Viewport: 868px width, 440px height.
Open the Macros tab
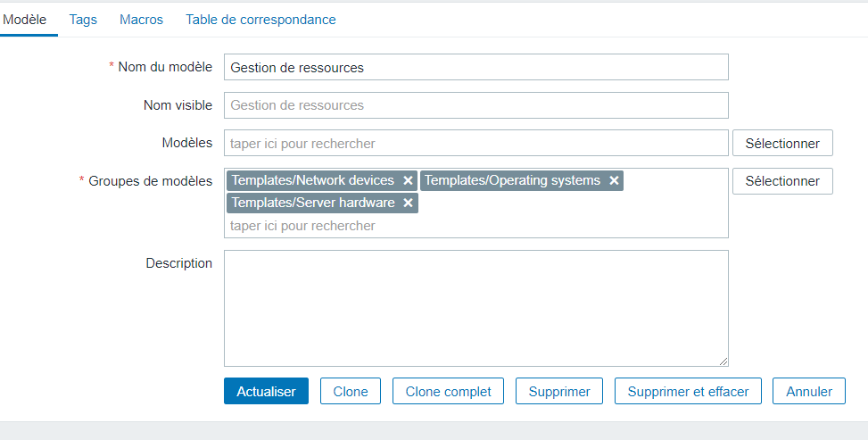(141, 19)
